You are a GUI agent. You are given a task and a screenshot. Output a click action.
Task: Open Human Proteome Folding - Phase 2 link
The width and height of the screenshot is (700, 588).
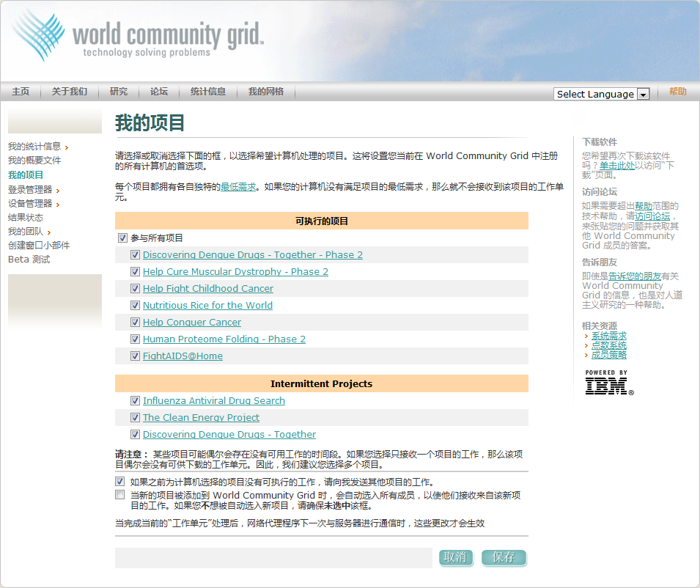224,339
